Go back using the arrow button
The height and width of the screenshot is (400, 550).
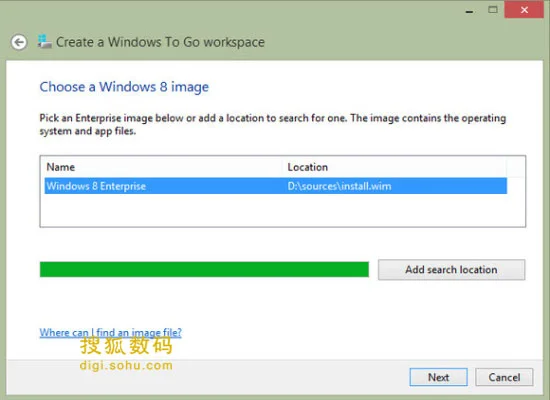19,42
